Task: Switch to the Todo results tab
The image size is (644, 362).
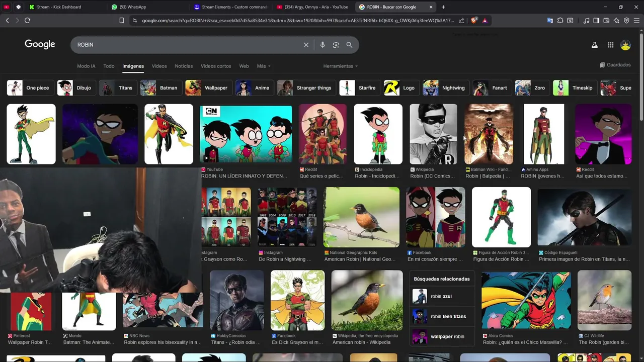Action: [x=109, y=66]
